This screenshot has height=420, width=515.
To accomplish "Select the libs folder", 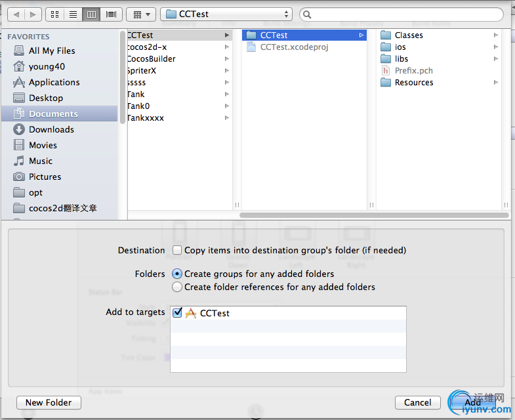I will click(x=440, y=59).
